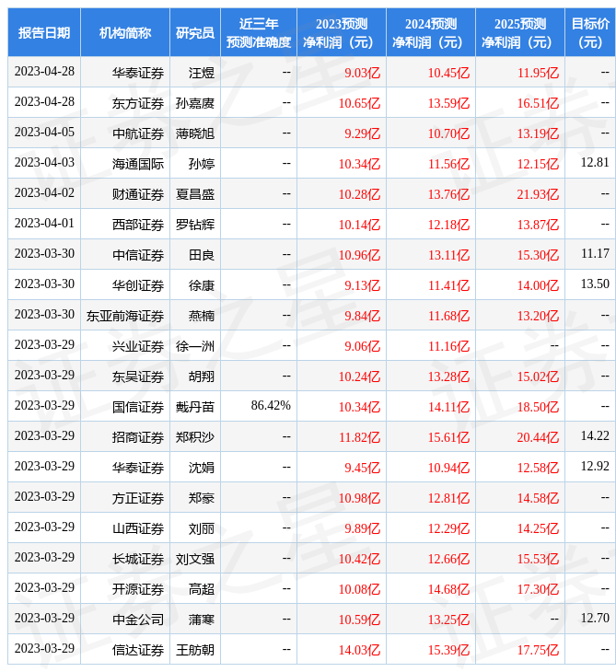Click the target price 12.92
616x672 pixels.
tap(595, 467)
